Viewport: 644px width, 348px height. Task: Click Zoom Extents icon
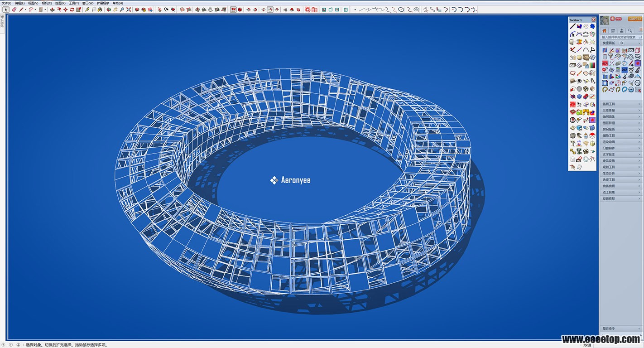[129, 10]
